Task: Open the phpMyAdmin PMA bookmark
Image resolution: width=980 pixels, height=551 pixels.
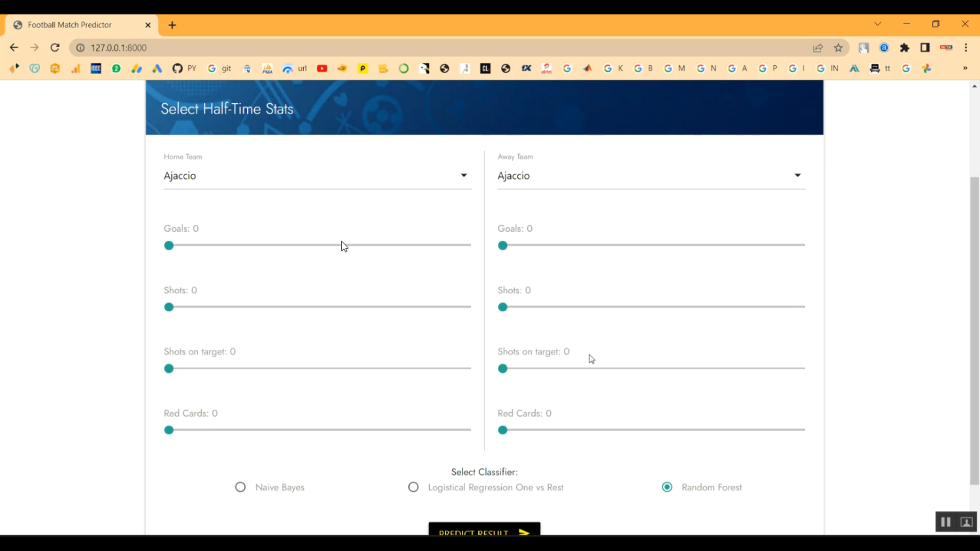Action: coord(267,69)
